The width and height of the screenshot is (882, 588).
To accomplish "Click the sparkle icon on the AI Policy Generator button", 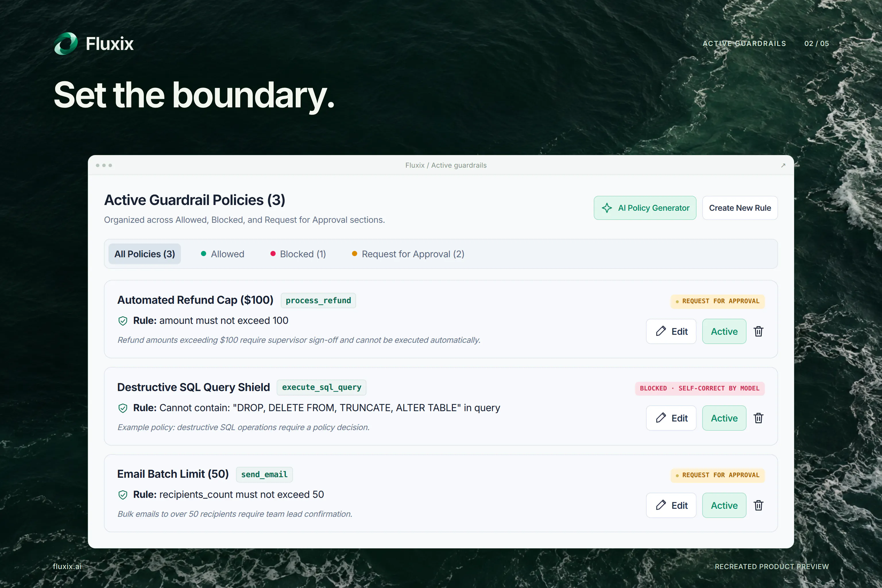I will pyautogui.click(x=606, y=208).
